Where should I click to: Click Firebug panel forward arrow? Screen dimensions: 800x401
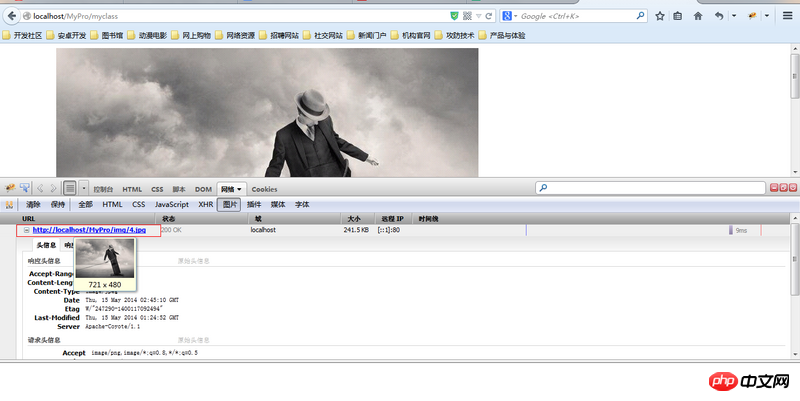click(x=53, y=188)
